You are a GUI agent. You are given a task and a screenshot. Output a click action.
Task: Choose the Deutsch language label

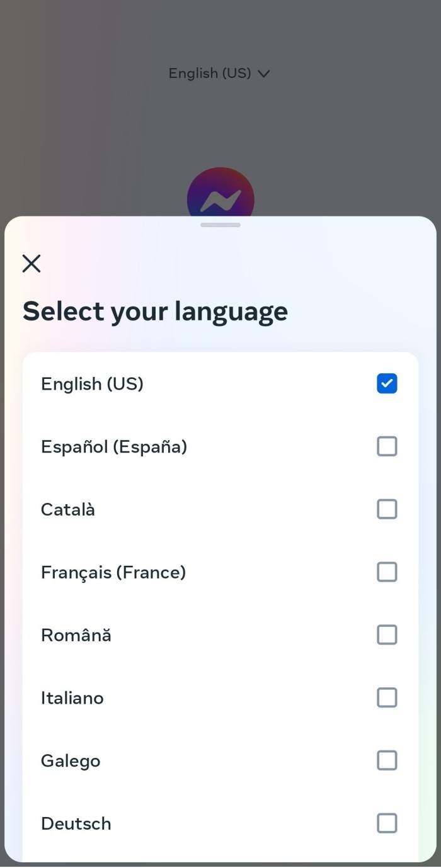tap(76, 823)
